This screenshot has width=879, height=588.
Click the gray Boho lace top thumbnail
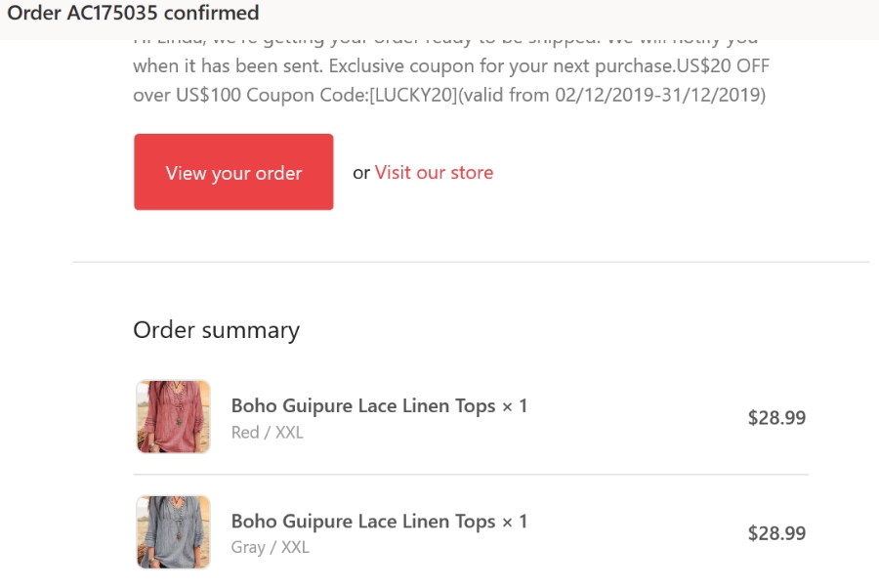[x=173, y=531]
